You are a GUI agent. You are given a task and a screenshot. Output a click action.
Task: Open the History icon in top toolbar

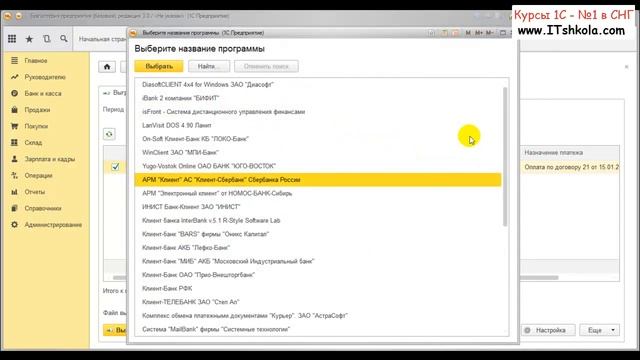pos(47,39)
